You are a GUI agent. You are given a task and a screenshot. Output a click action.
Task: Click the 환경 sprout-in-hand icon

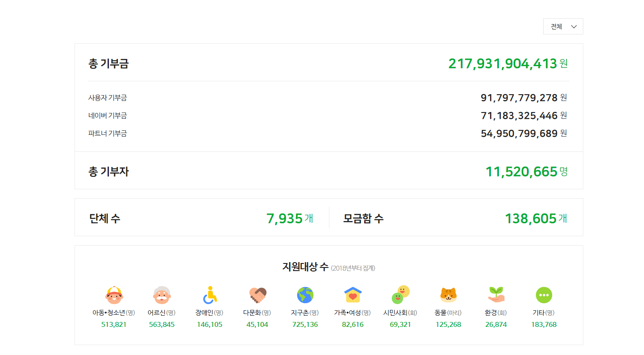(496, 295)
